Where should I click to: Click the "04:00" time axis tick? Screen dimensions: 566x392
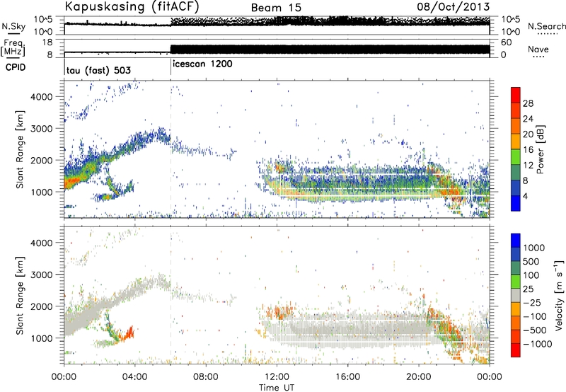pyautogui.click(x=134, y=377)
